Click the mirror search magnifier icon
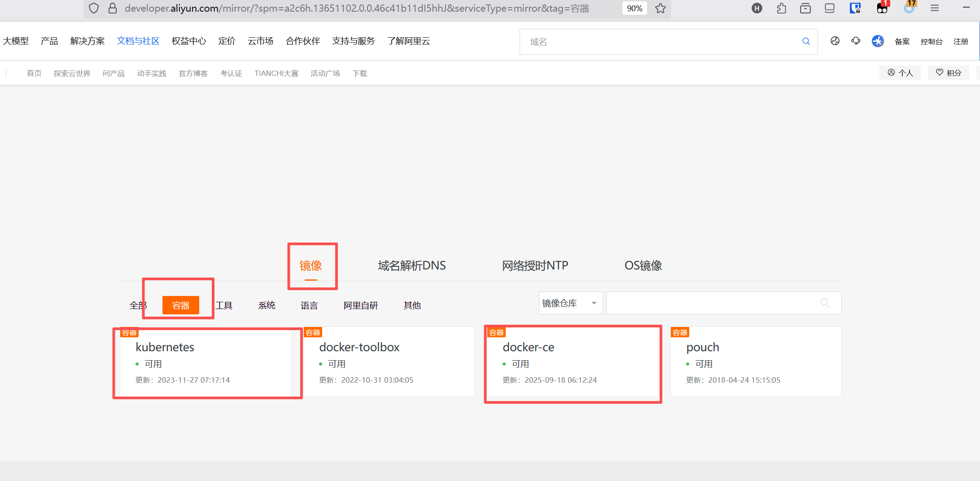 point(825,303)
